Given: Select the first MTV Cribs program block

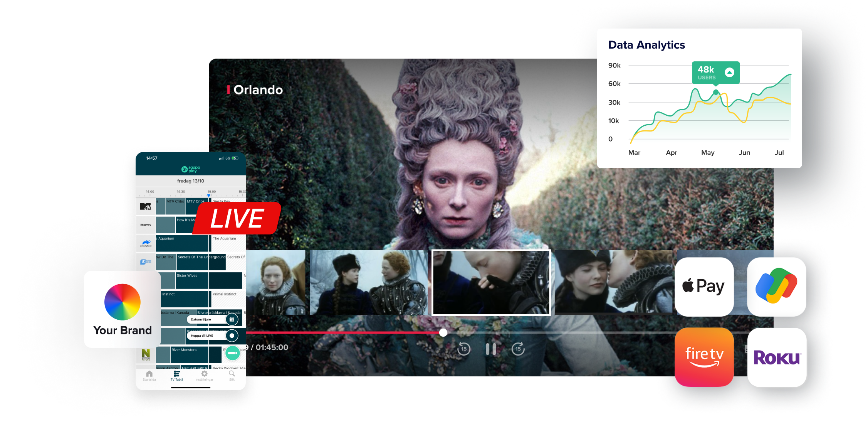Looking at the screenshot, I should (x=175, y=207).
